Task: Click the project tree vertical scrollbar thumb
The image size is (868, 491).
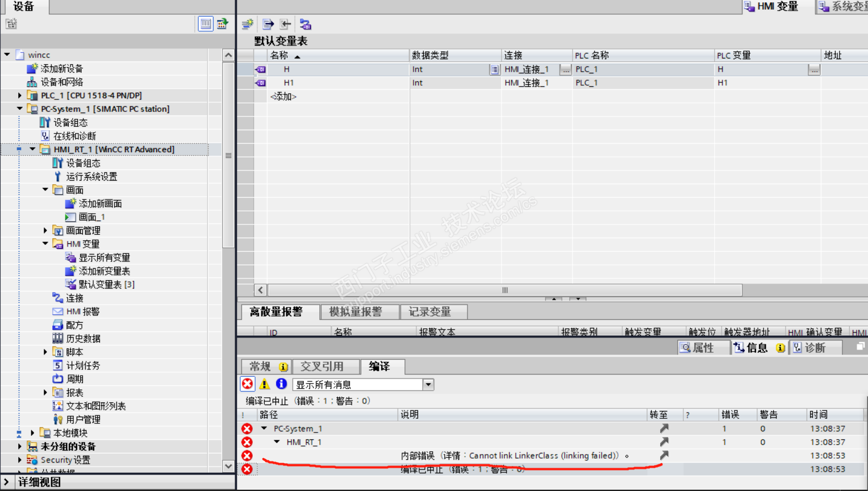Action: tap(228, 156)
